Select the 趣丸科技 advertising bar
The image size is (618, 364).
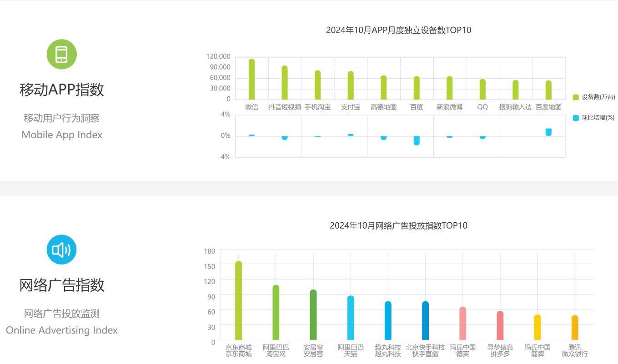pyautogui.click(x=388, y=321)
